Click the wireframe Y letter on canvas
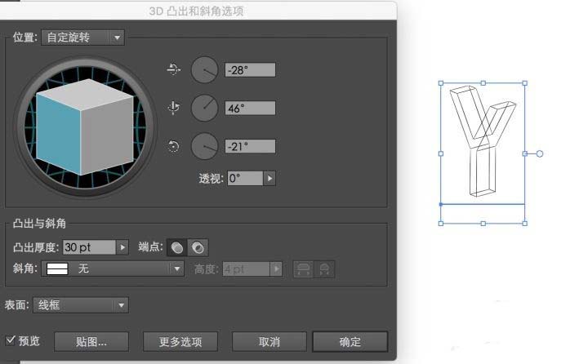 483,140
